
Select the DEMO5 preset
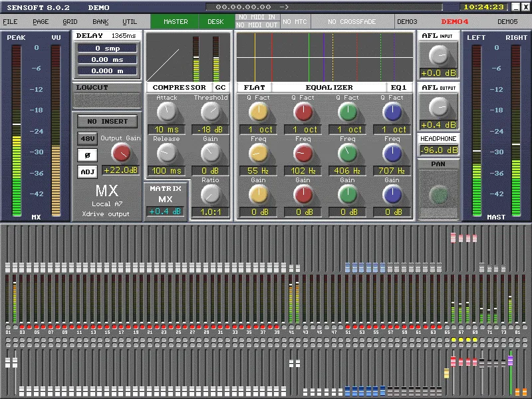pos(507,21)
